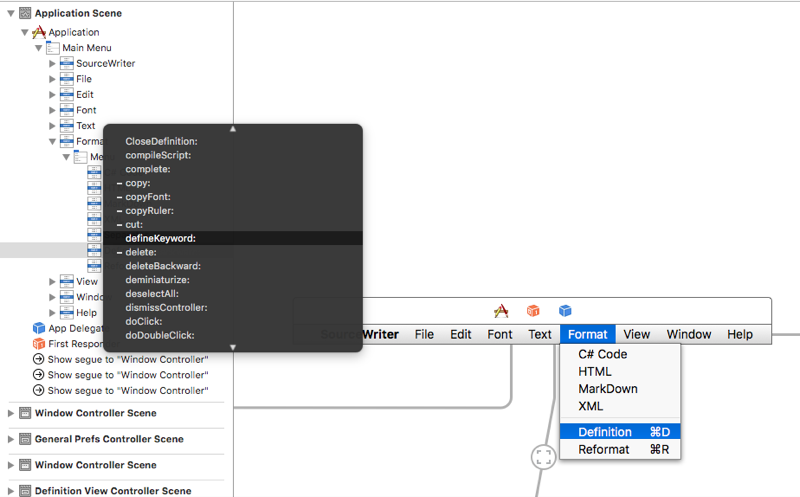Click the Application Scene icon
800x497 pixels.
click(x=25, y=14)
